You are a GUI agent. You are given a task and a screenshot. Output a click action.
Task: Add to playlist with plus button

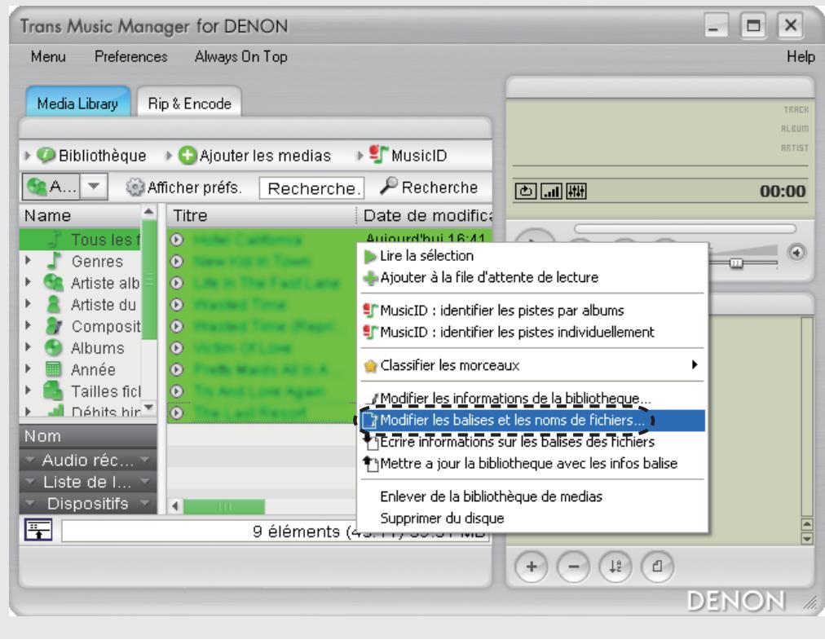point(532,567)
